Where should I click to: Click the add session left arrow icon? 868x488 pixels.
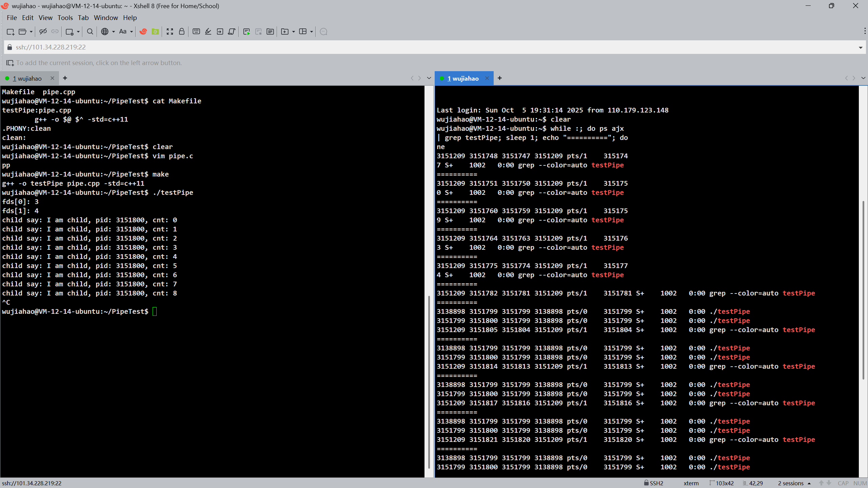coord(10,63)
